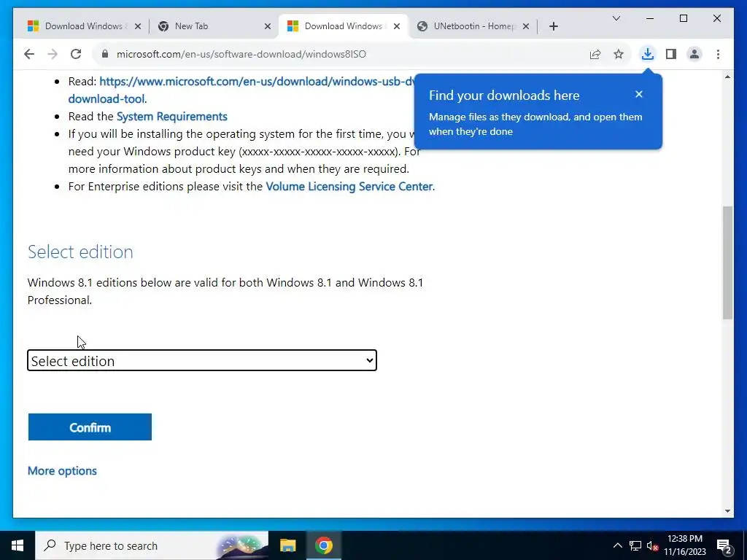Open Chrome's three-dot menu
The width and height of the screenshot is (747, 560).
pyautogui.click(x=718, y=54)
